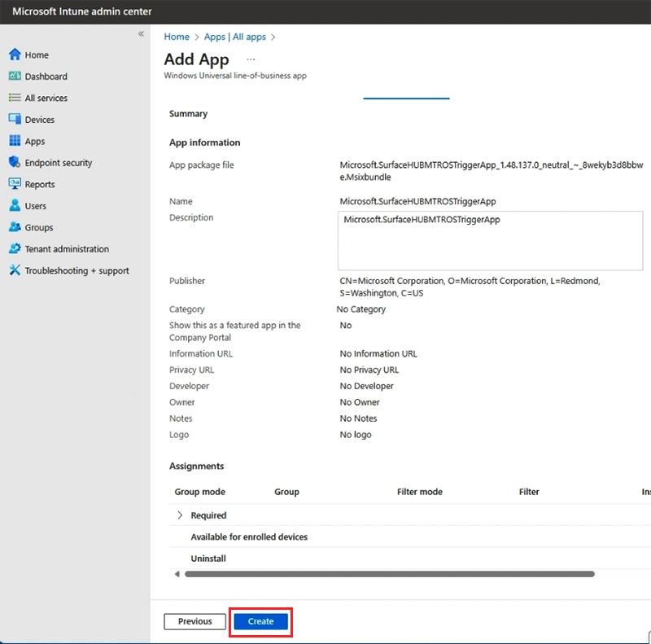651x644 pixels.
Task: Go to Home sidebar menu item
Action: (x=37, y=55)
